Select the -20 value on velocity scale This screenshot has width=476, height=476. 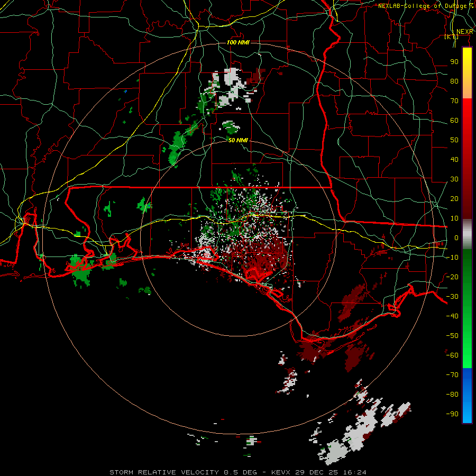(x=452, y=277)
